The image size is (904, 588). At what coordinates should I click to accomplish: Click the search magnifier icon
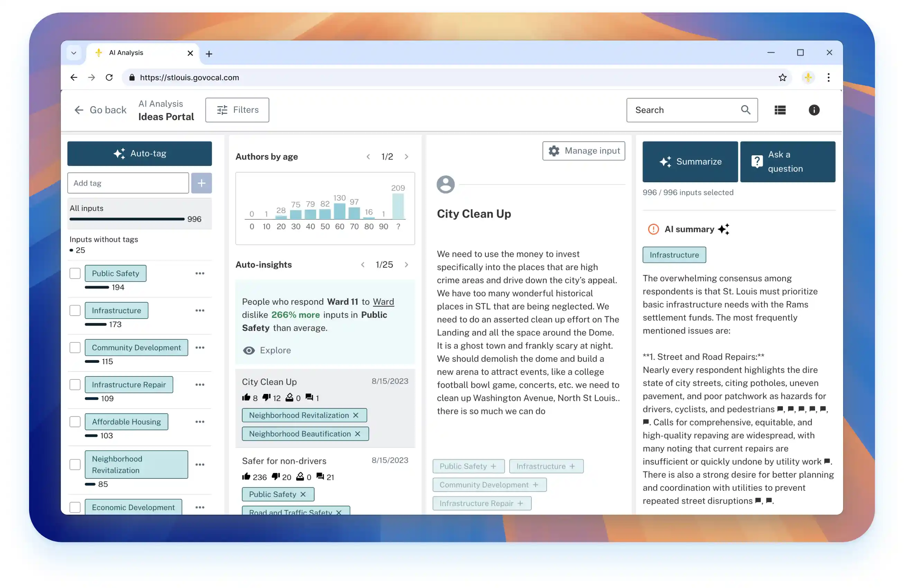745,110
